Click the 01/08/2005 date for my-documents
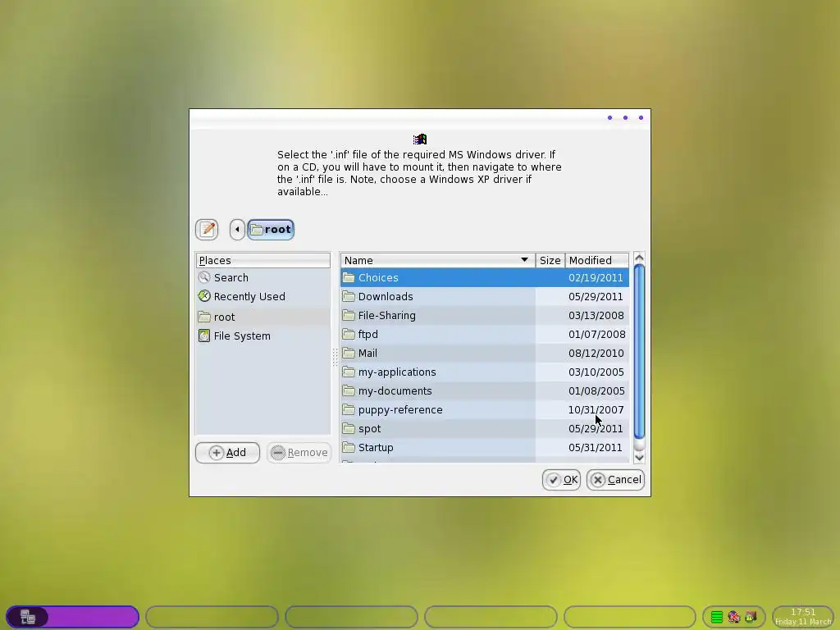This screenshot has width=840, height=630. (x=596, y=391)
